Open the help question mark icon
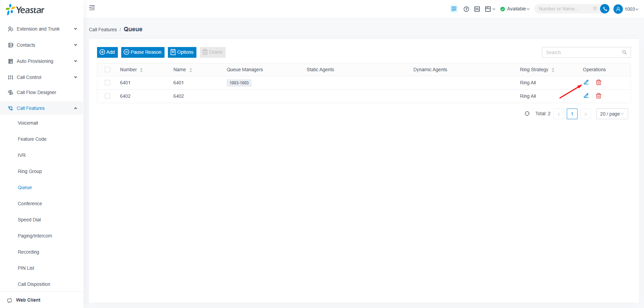Screen dimensions: 644x308 click(x=466, y=9)
